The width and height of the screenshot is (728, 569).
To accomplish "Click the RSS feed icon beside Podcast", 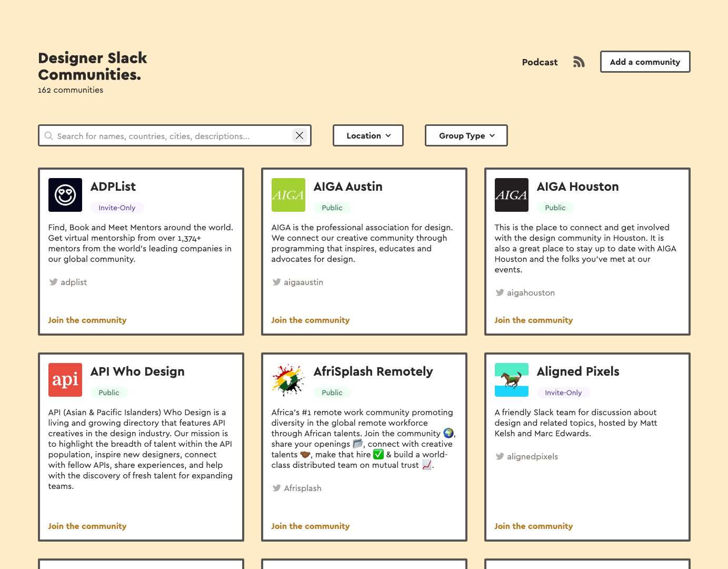I will (579, 62).
